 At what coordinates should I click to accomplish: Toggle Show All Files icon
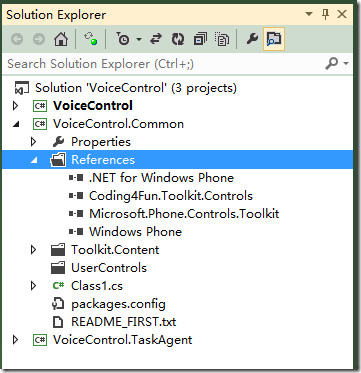pos(222,40)
